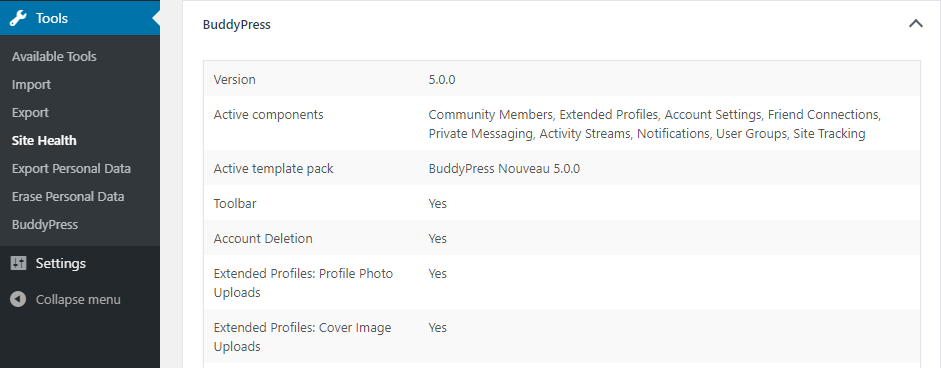Screen dimensions: 941x368
Task: Open BuddyPress tools submenu item
Action: tap(44, 225)
